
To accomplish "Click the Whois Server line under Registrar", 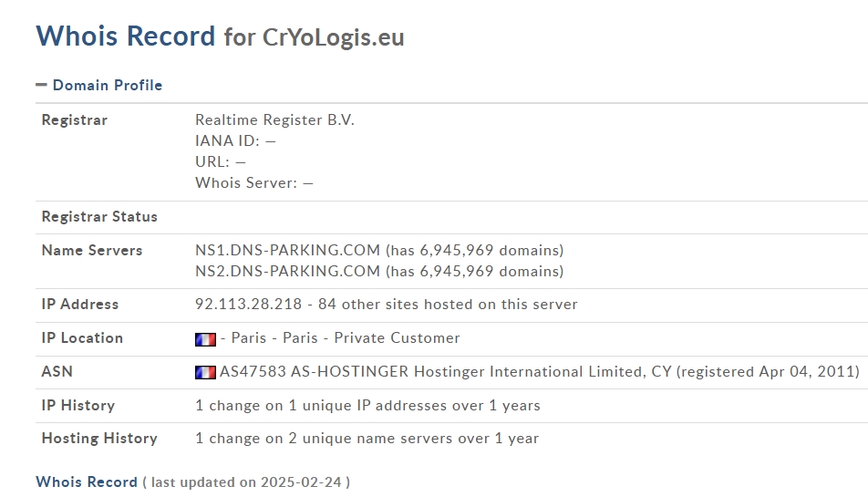I will 254,183.
